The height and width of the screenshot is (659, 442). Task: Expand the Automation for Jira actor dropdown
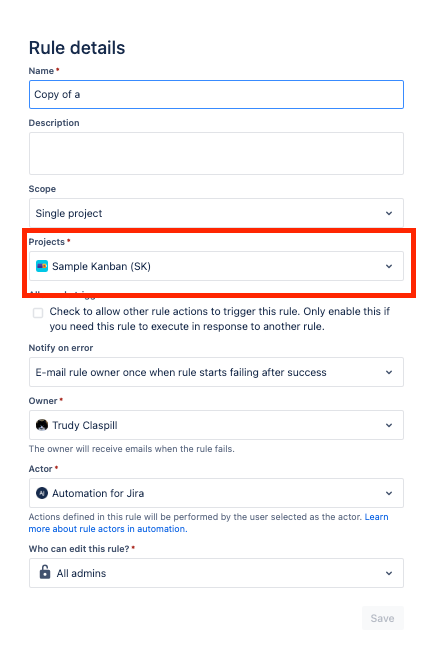coord(216,493)
